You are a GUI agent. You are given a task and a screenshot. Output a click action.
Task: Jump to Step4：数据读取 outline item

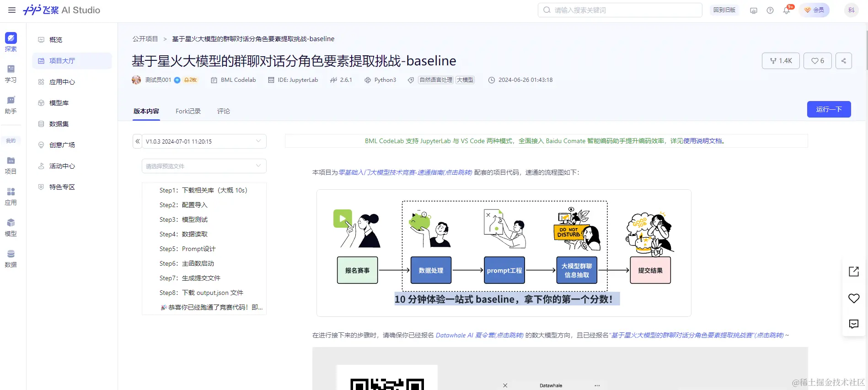[x=183, y=234]
